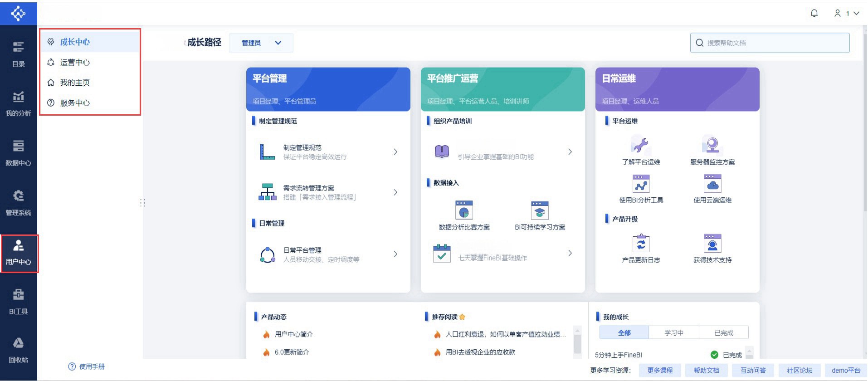Click the FineBI logo icon

pyautogui.click(x=18, y=14)
